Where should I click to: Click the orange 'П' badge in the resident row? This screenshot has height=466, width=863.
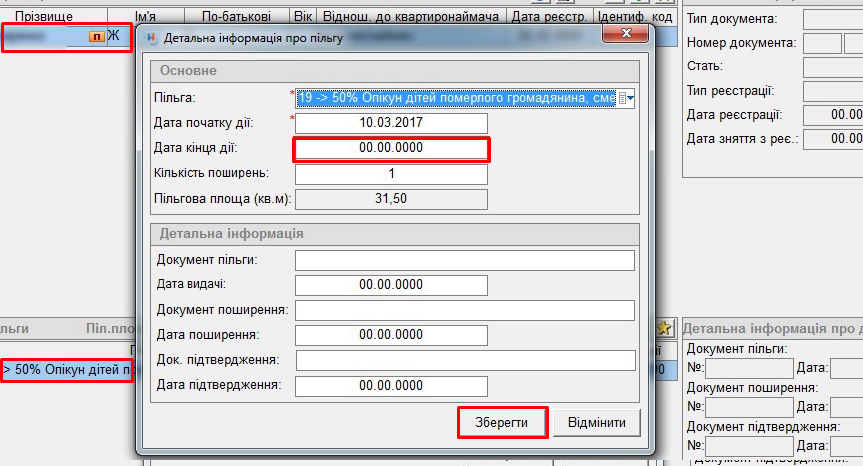(96, 37)
